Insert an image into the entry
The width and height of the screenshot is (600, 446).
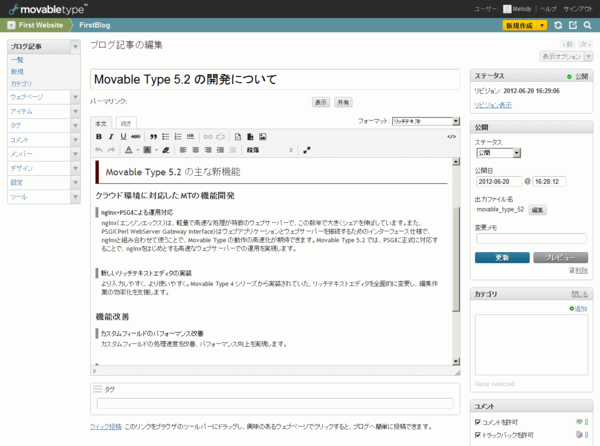262,137
